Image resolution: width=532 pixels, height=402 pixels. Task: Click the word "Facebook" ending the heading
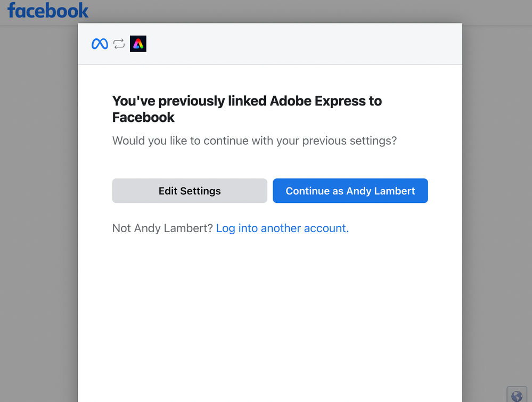click(x=143, y=117)
